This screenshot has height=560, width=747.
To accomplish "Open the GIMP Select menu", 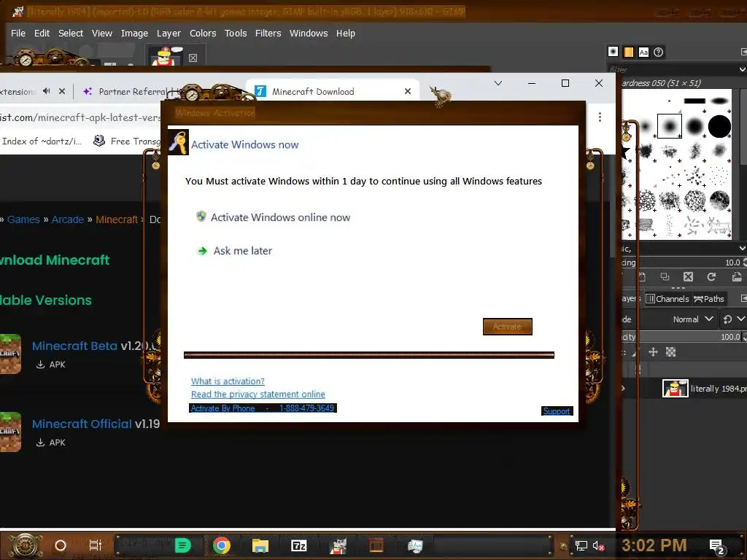I will (71, 33).
